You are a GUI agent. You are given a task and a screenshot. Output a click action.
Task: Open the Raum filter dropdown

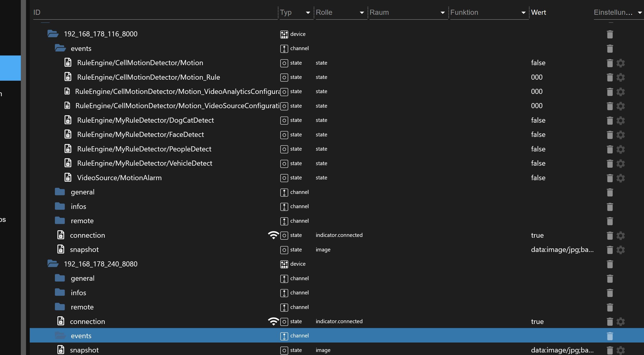click(442, 12)
